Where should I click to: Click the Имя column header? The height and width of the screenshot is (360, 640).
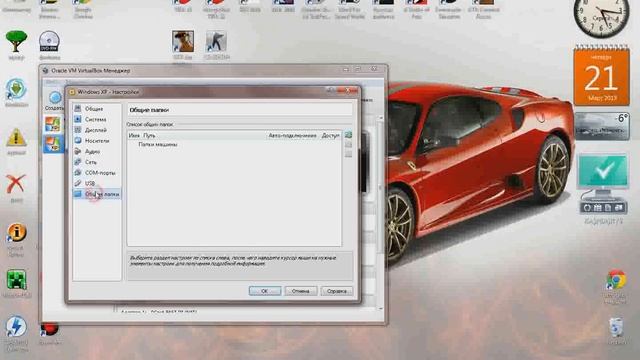134,136
